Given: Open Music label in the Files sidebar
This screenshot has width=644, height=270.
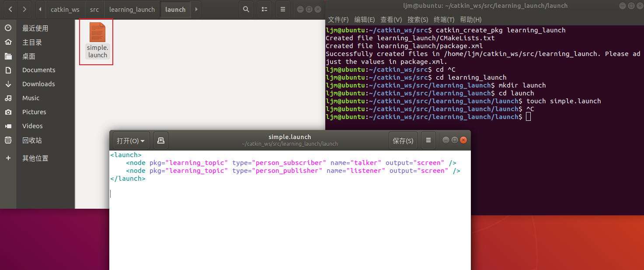Looking at the screenshot, I should [31, 98].
